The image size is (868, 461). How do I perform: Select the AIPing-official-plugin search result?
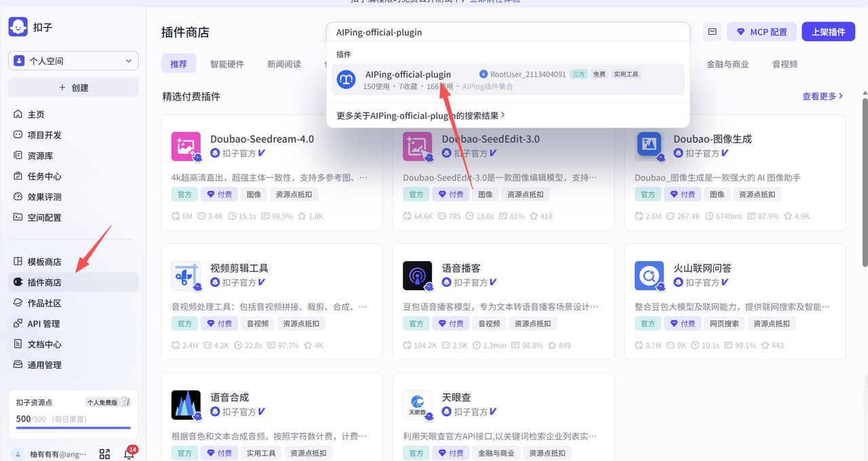pyautogui.click(x=508, y=79)
